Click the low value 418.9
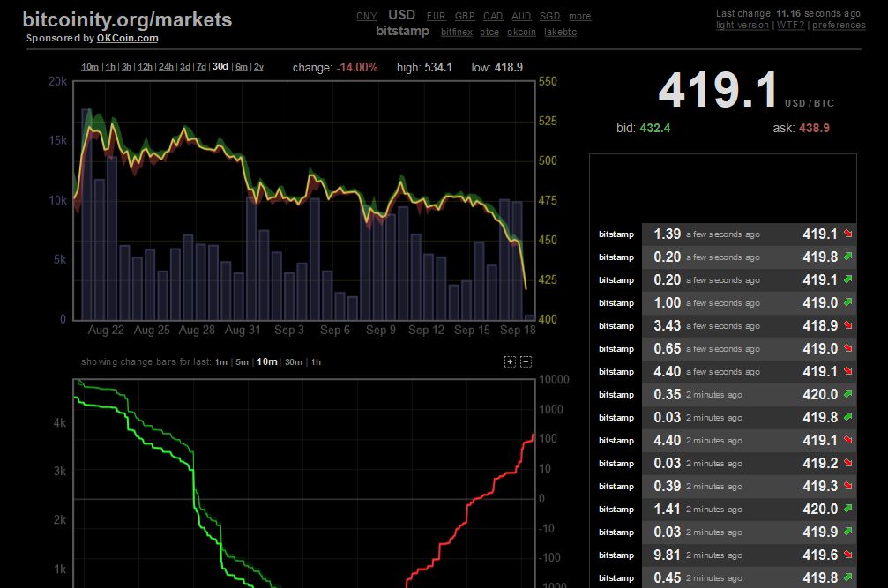This screenshot has width=888, height=588. (x=509, y=67)
